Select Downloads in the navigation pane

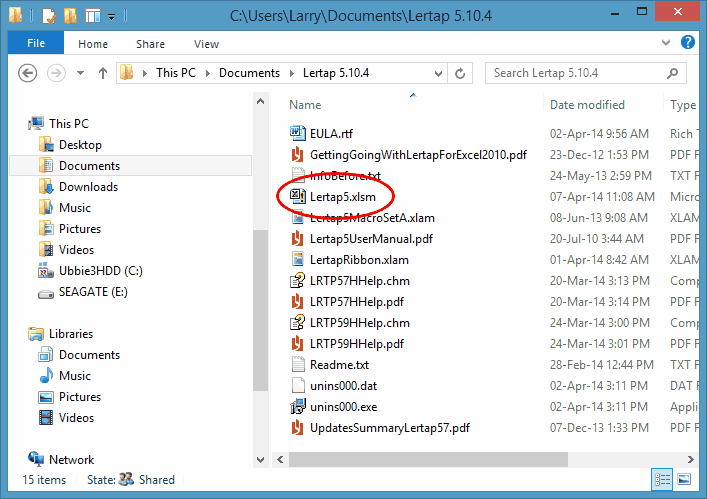pyautogui.click(x=88, y=187)
